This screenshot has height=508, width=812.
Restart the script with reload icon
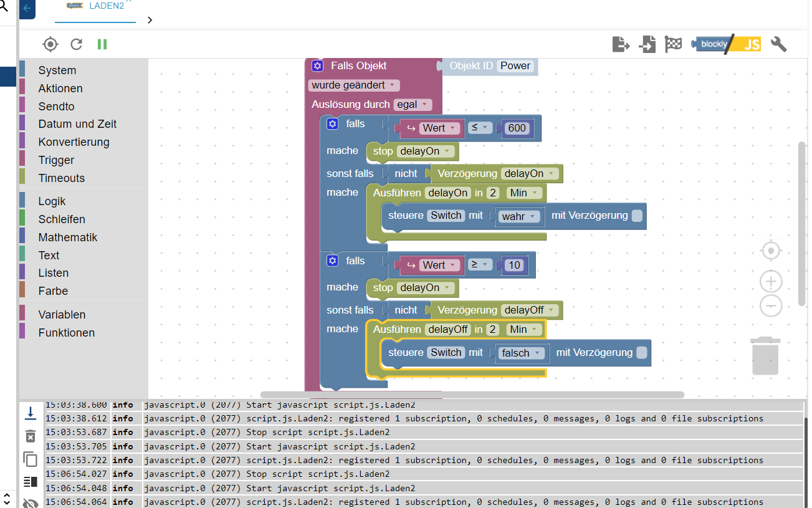[x=77, y=44]
